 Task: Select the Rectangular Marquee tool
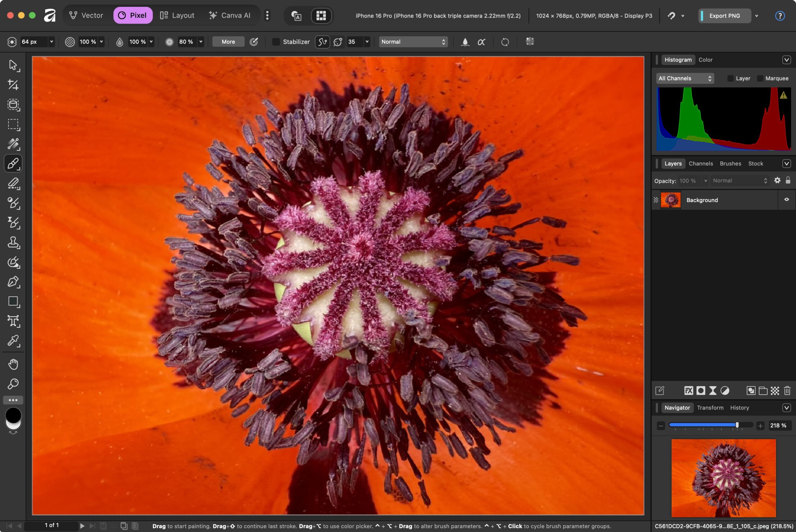tap(13, 125)
